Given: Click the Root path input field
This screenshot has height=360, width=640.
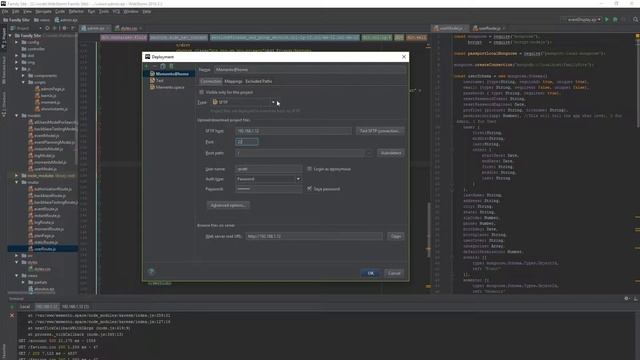Looking at the screenshot, I should [x=300, y=153].
